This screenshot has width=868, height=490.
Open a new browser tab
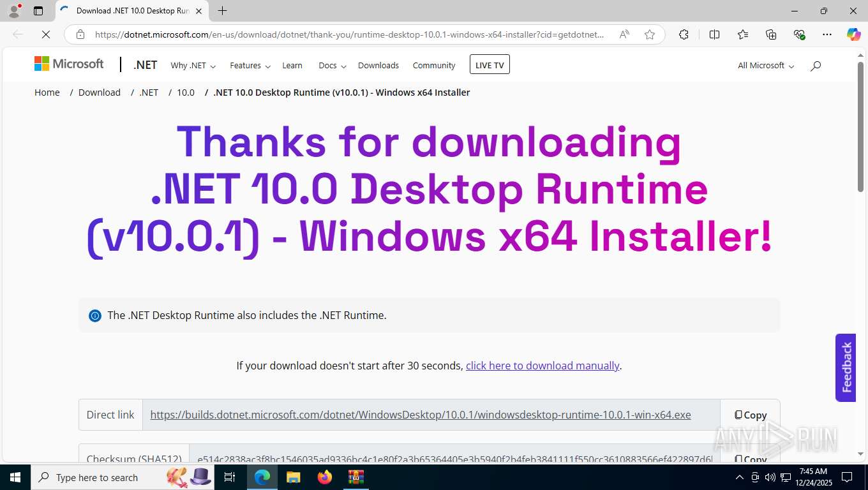click(222, 11)
